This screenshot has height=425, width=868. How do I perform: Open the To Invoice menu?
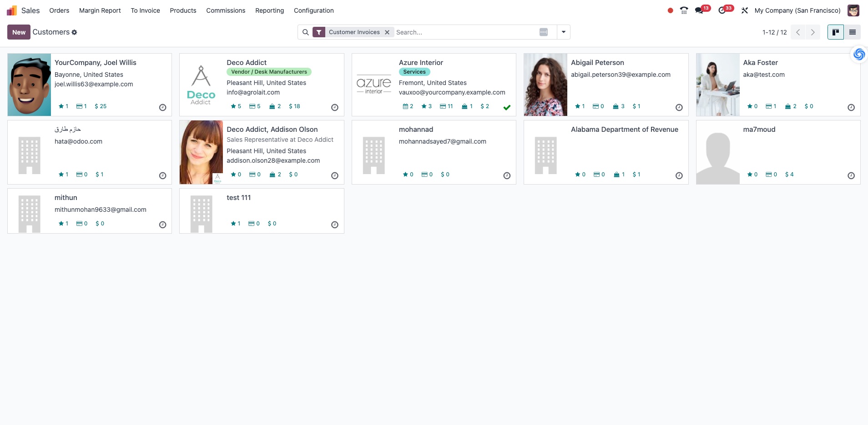146,10
